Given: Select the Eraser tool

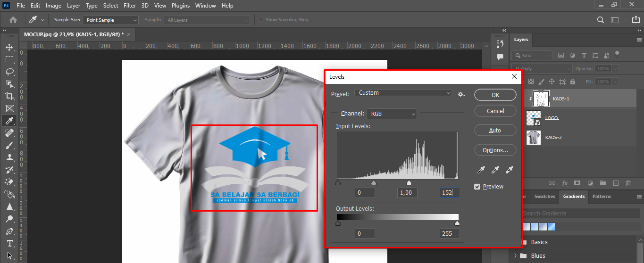Looking at the screenshot, I should point(9,182).
